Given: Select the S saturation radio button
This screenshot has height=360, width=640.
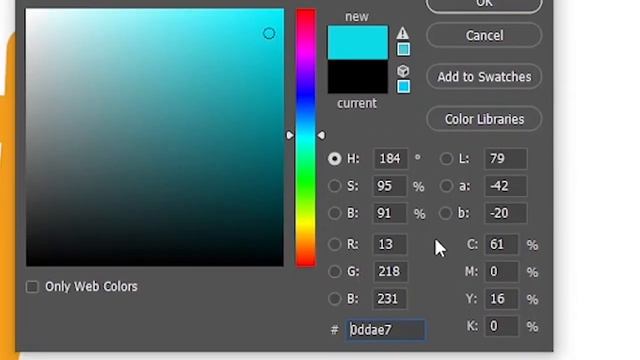Looking at the screenshot, I should click(x=335, y=186).
